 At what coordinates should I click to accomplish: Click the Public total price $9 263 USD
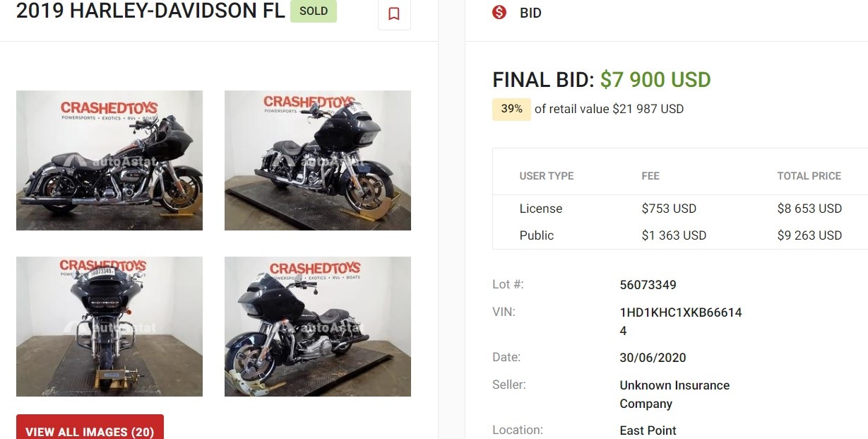tap(809, 235)
